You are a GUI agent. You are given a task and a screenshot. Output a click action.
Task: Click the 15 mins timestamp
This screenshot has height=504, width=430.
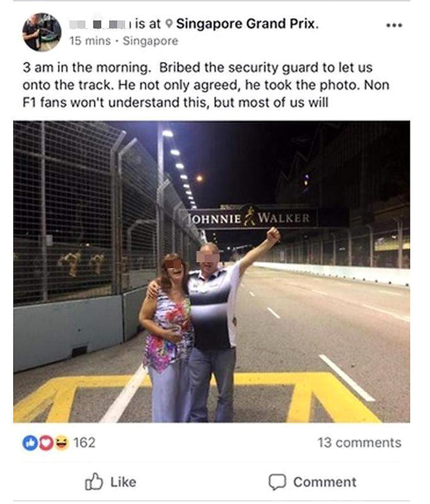(x=90, y=41)
